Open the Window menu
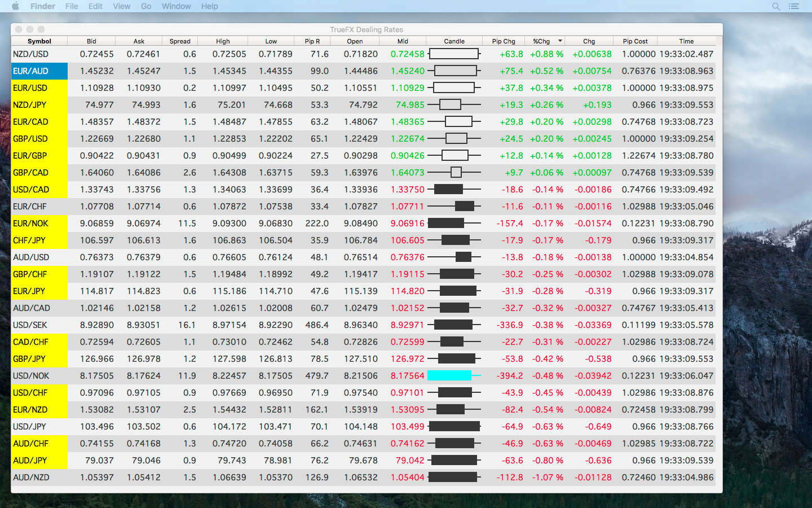The height and width of the screenshot is (508, 812). pos(176,6)
